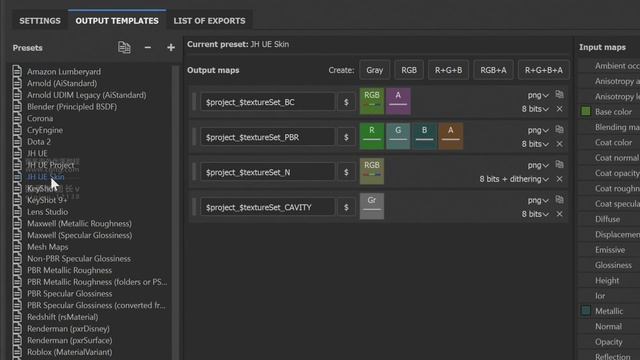
Task: Create a Gray output map
Action: tap(375, 70)
